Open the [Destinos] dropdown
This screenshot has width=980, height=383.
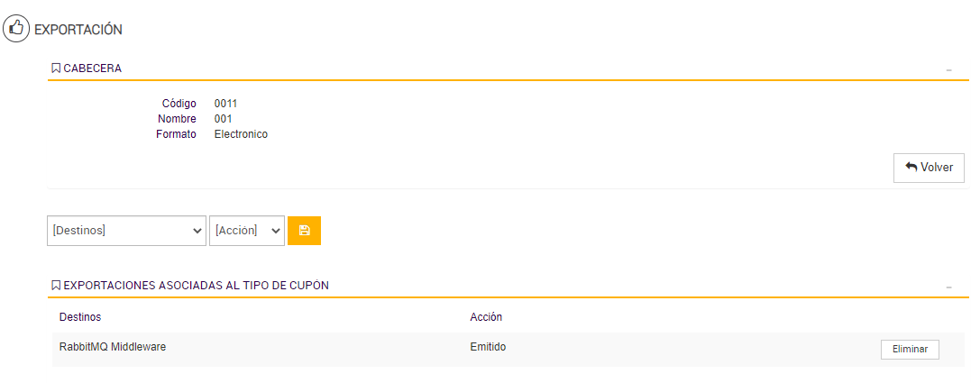click(x=126, y=231)
